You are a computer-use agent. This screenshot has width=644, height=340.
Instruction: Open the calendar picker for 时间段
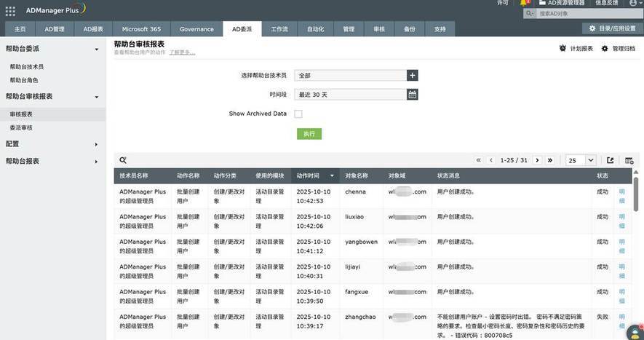(x=413, y=95)
